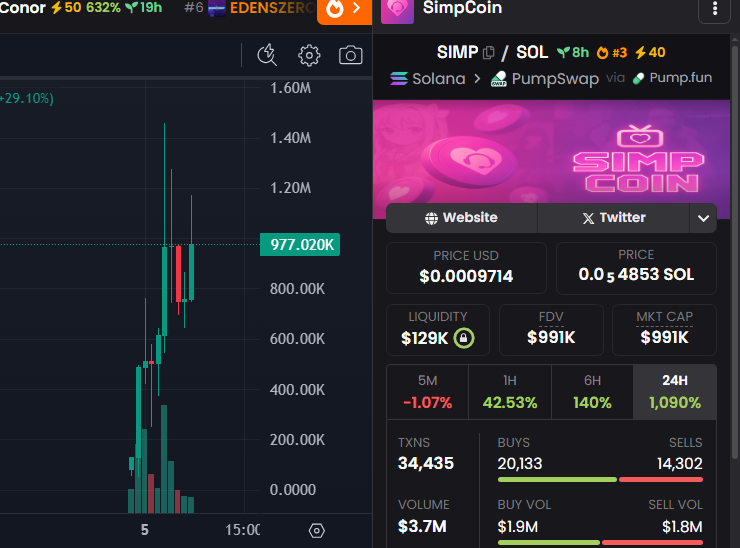Click the 15:00 time axis label
Image resolution: width=740 pixels, height=548 pixels.
coord(243,530)
